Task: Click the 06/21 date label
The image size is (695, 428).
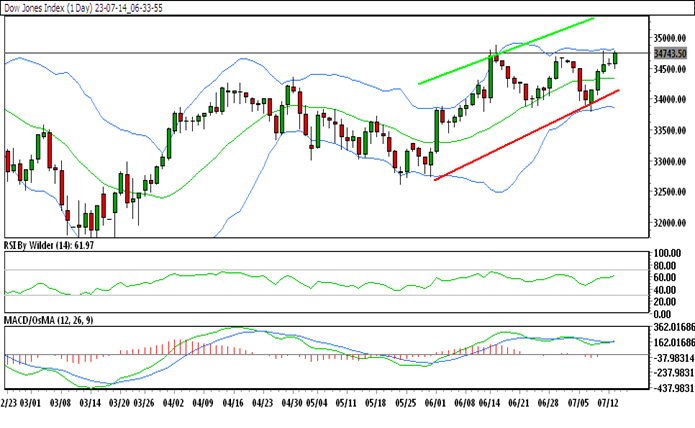Action: click(x=519, y=403)
